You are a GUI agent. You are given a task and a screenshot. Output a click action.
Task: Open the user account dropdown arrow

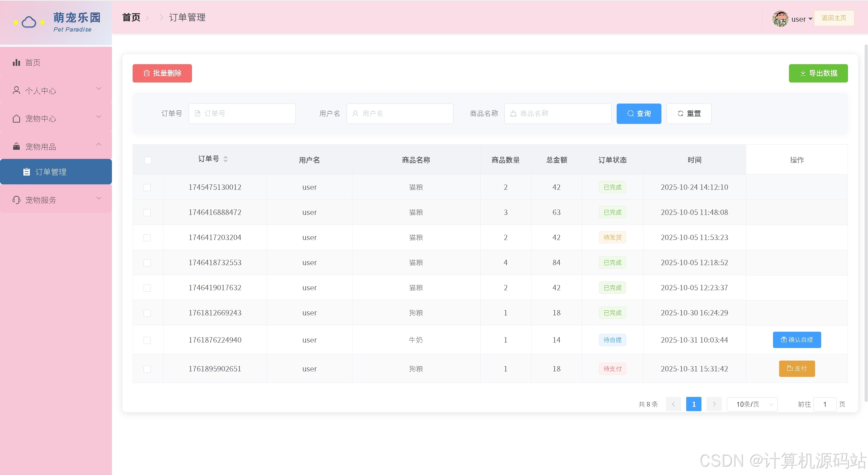[810, 19]
